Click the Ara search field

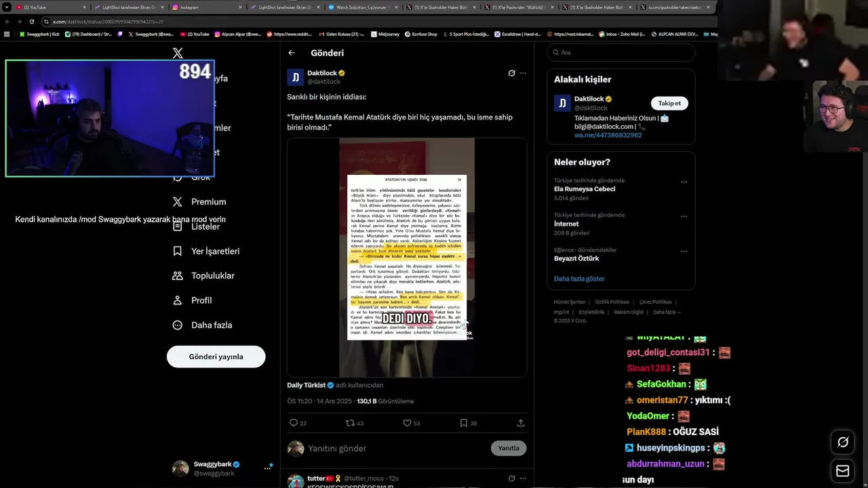pos(621,52)
